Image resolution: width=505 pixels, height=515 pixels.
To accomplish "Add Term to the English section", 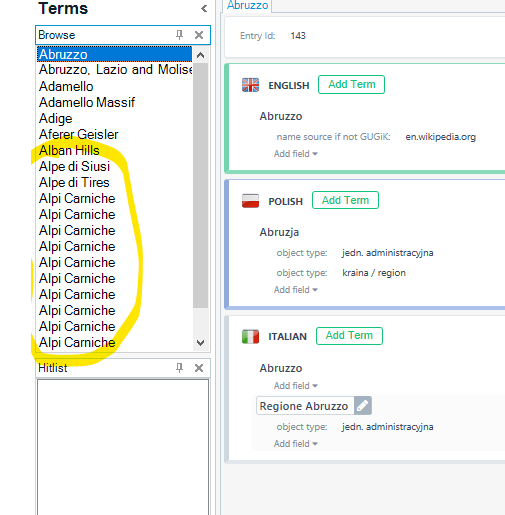I will (x=351, y=85).
